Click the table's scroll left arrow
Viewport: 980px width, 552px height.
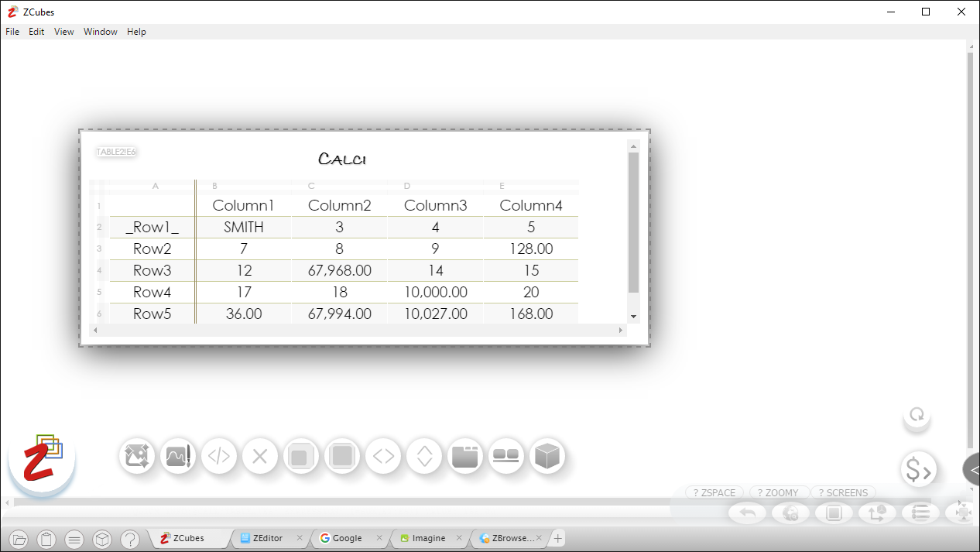coord(95,331)
